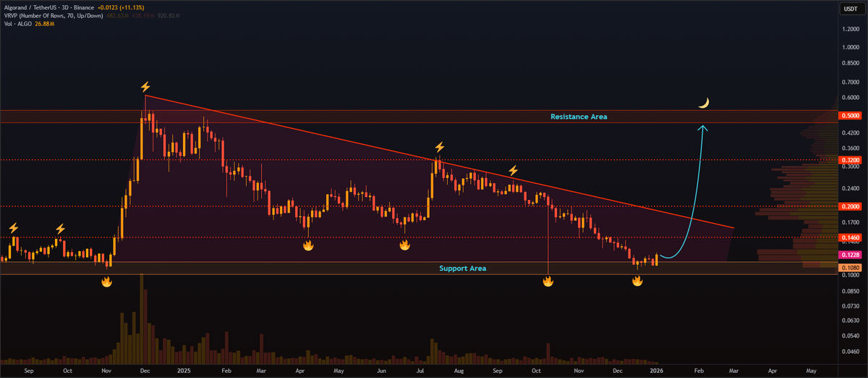The image size is (868, 378).
Task: Click the lightning icon above the July 2025 spike
Action: 439,147
